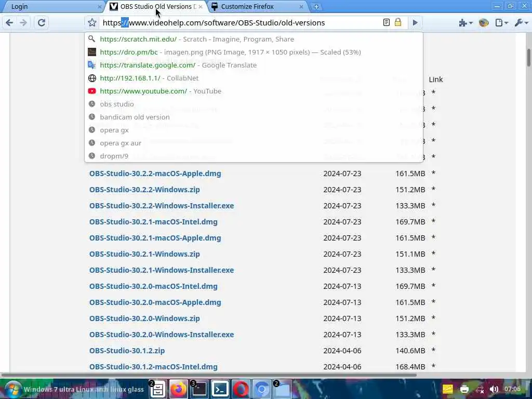The width and height of the screenshot is (532, 399).
Task: Open the file cabinet app in taskbar
Action: pyautogui.click(x=157, y=389)
